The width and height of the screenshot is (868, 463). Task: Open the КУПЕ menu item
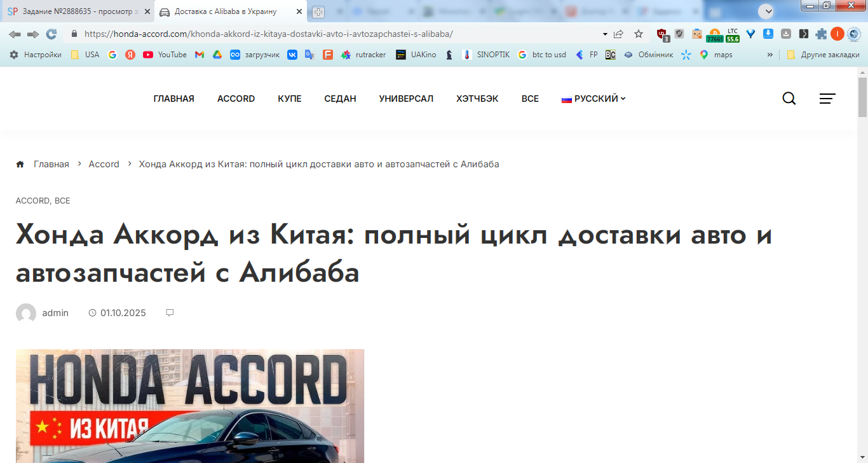(x=290, y=99)
